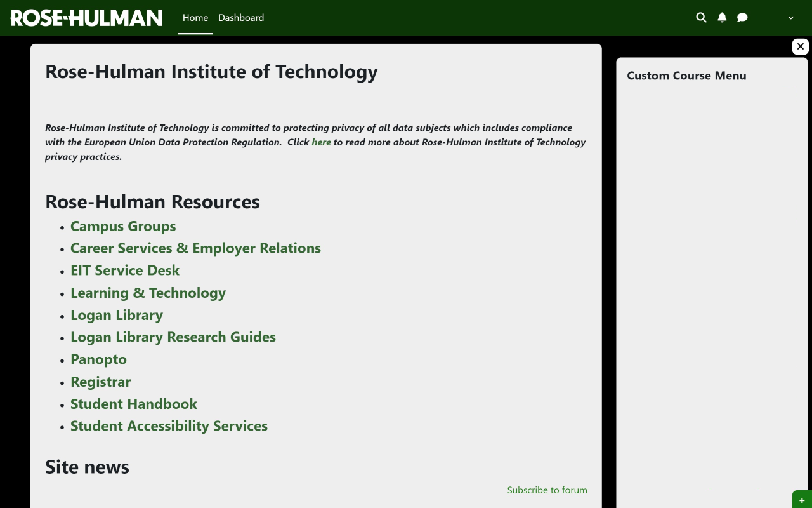Click the Rose-Hulman Resources heading
Image resolution: width=812 pixels, height=508 pixels.
point(152,202)
